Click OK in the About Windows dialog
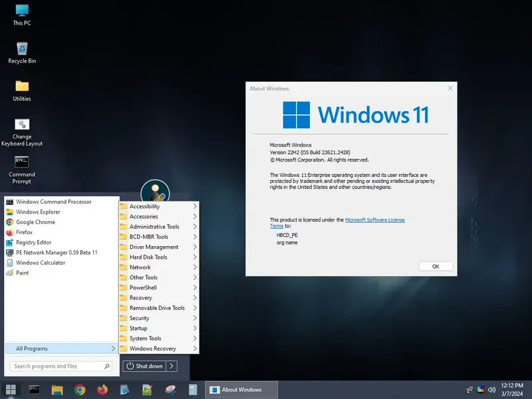The image size is (532, 399). [x=436, y=266]
